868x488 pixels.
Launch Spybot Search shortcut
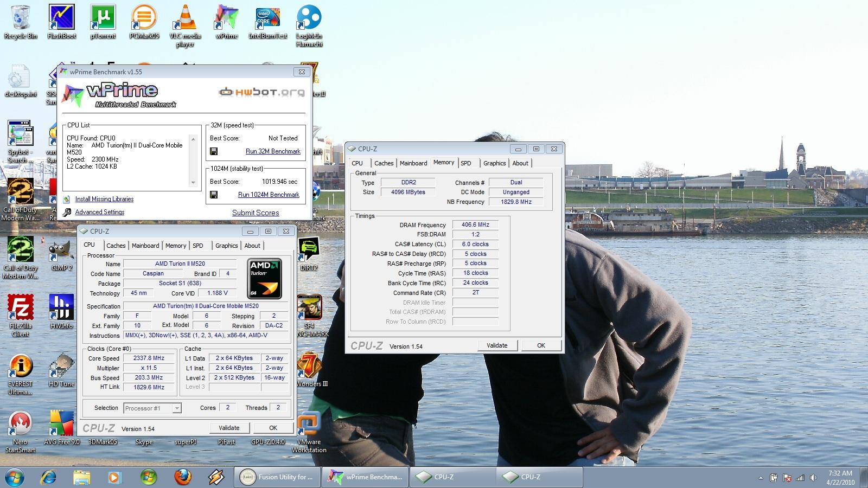pyautogui.click(x=20, y=142)
